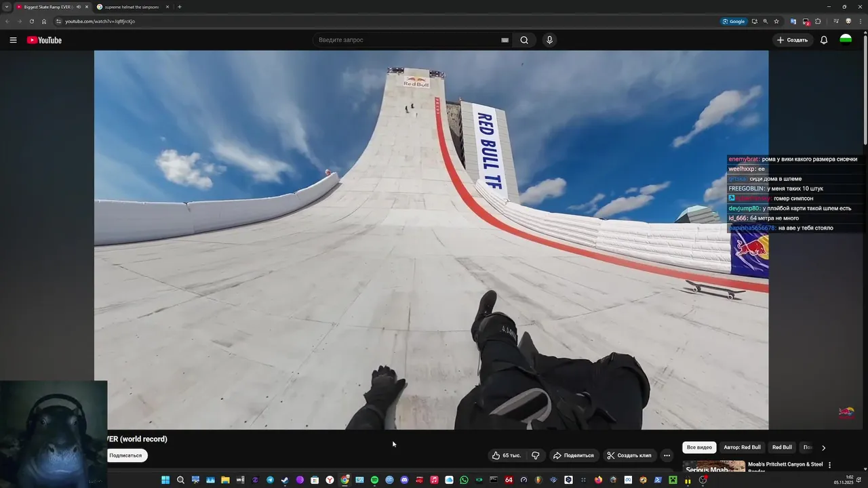Screen dimensions: 868x488
Task: Click the address bar URL youtube.com/watch
Action: [100, 21]
